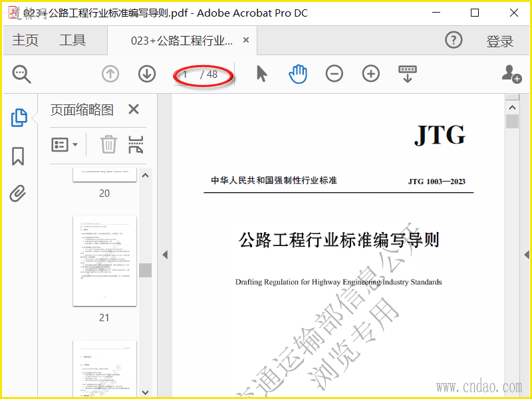
Task: Click the English subtitle Drafting Regulation text
Action: click(338, 282)
